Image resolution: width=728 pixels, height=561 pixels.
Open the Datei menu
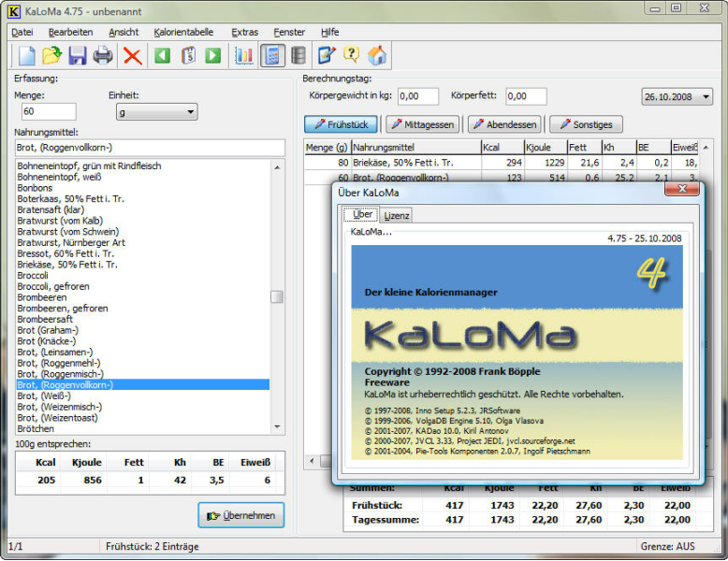coord(22,32)
